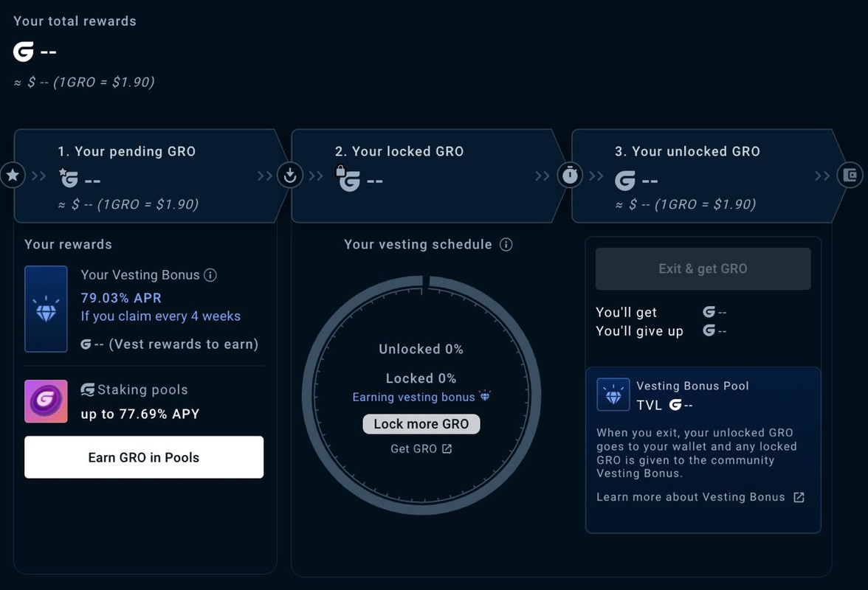Click the Unlocked 0% label
This screenshot has height=590, width=868.
[x=421, y=350]
